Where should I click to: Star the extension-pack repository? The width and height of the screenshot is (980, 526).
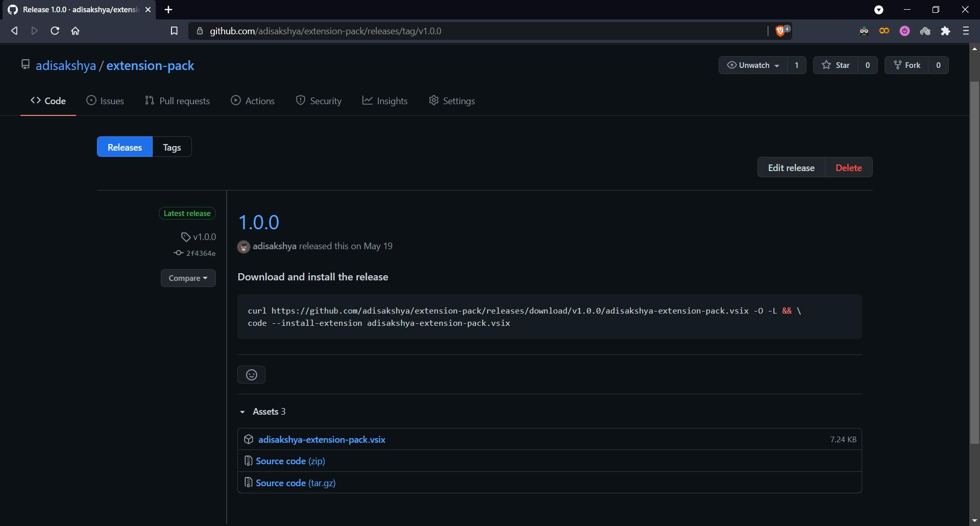click(836, 65)
